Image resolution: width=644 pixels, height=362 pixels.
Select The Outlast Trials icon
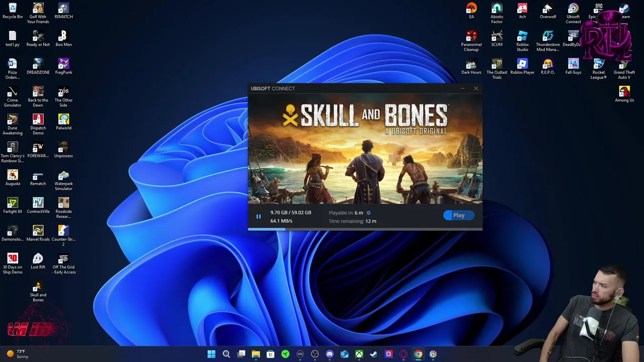pos(497,69)
